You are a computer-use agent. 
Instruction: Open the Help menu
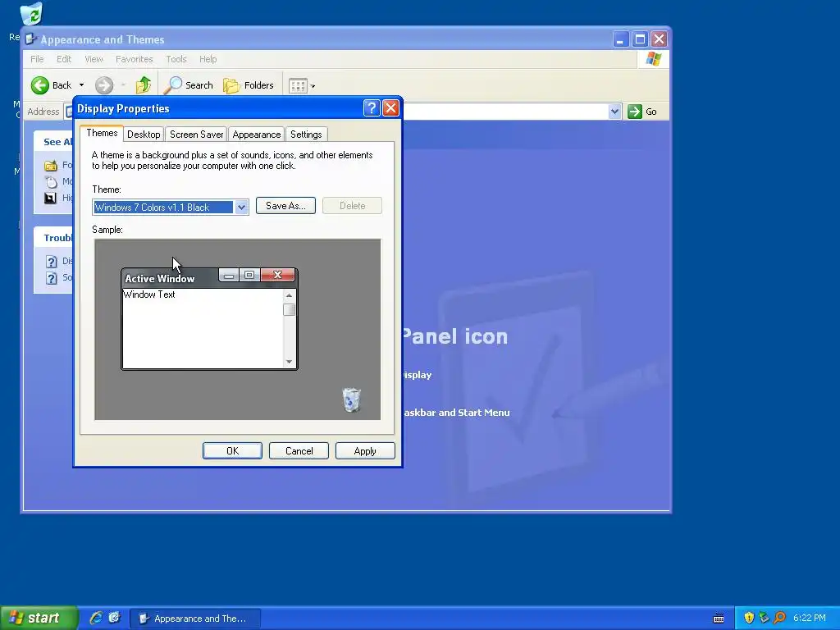(x=208, y=59)
